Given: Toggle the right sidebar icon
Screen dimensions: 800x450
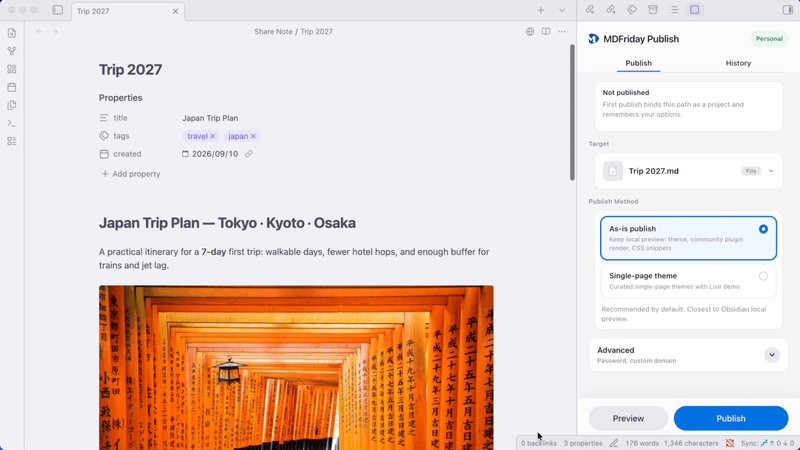Looking at the screenshot, I should 788,10.
